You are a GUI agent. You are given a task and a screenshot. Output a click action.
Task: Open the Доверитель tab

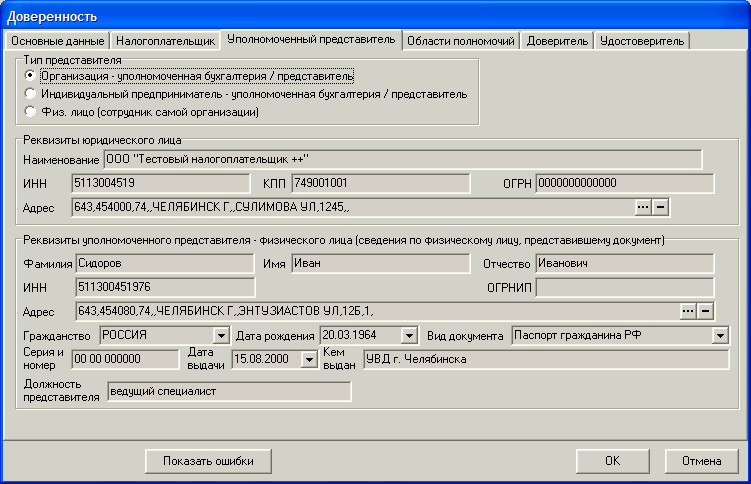coord(557,41)
